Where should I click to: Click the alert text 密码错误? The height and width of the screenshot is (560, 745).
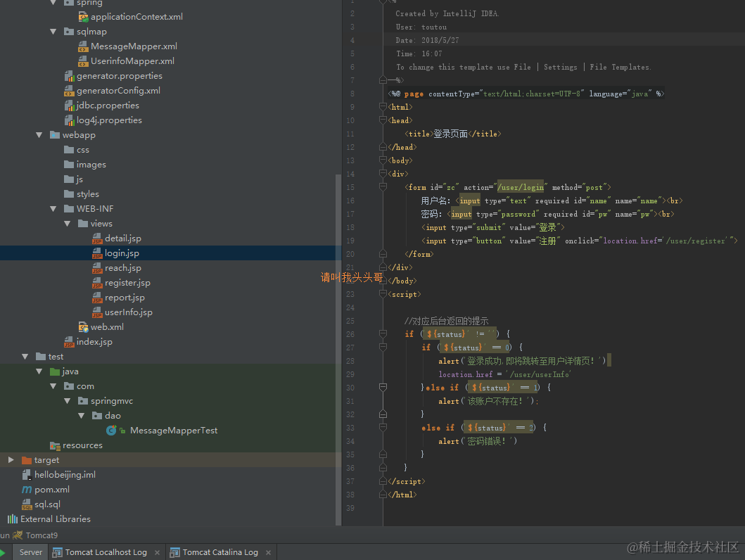pos(484,441)
